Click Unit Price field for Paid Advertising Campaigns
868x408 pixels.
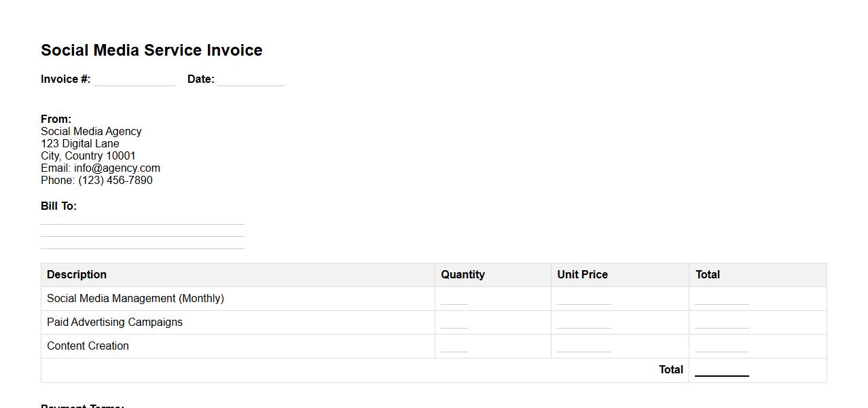pyautogui.click(x=583, y=322)
